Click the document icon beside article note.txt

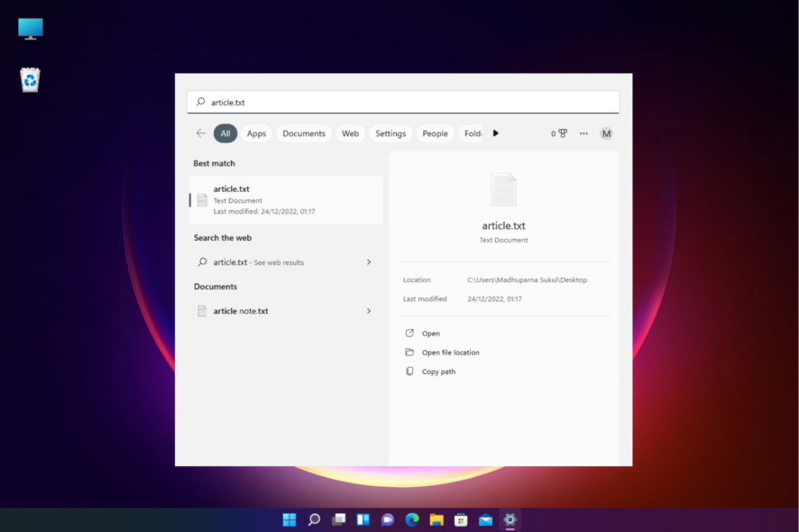coord(200,310)
